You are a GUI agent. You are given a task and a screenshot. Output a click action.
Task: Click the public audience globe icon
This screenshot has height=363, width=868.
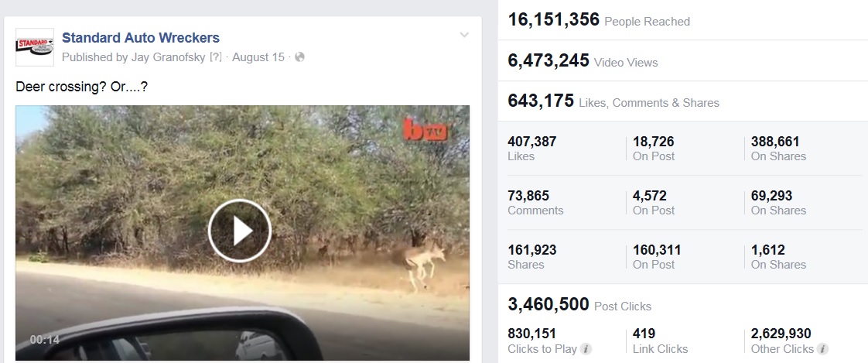point(300,57)
